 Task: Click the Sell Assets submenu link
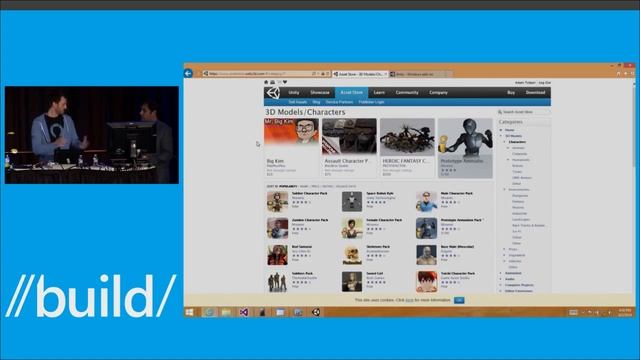point(298,102)
